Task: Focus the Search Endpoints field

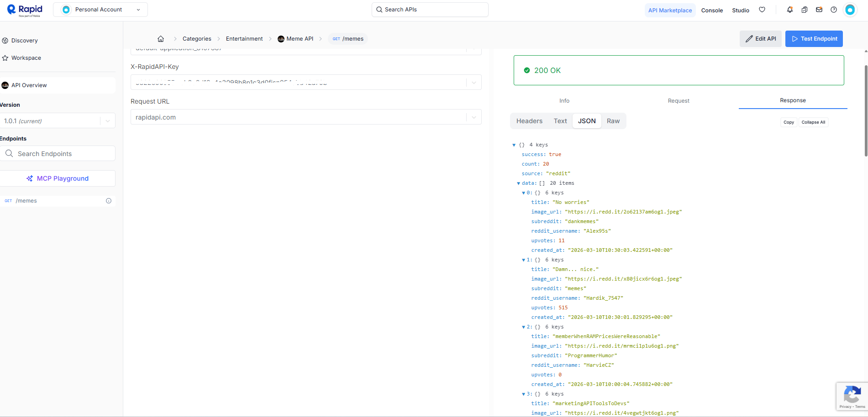Action: (x=58, y=154)
